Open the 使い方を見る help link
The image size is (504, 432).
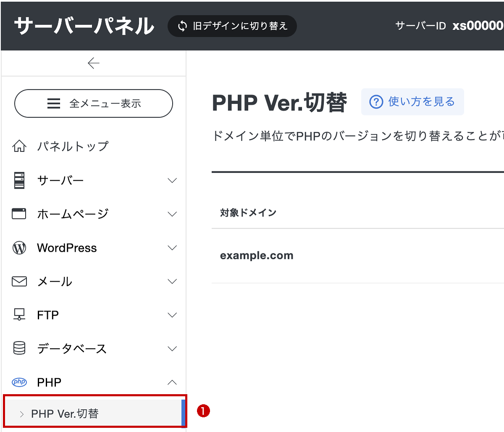[412, 102]
